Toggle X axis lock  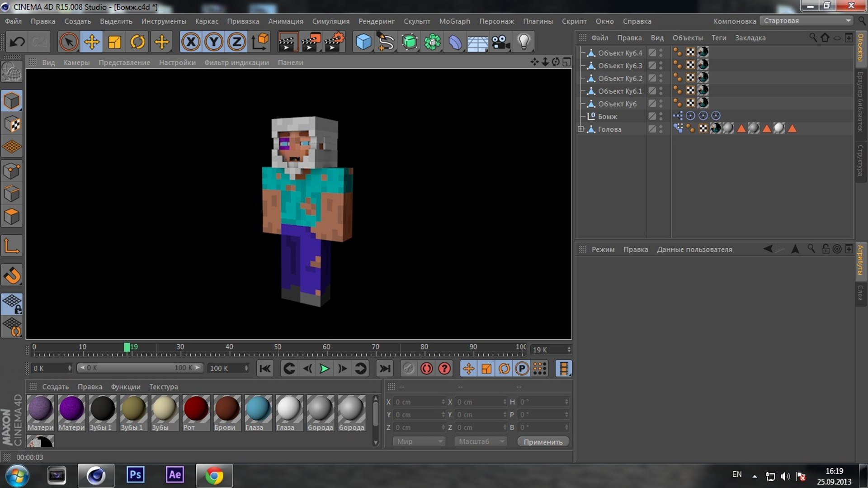point(191,42)
